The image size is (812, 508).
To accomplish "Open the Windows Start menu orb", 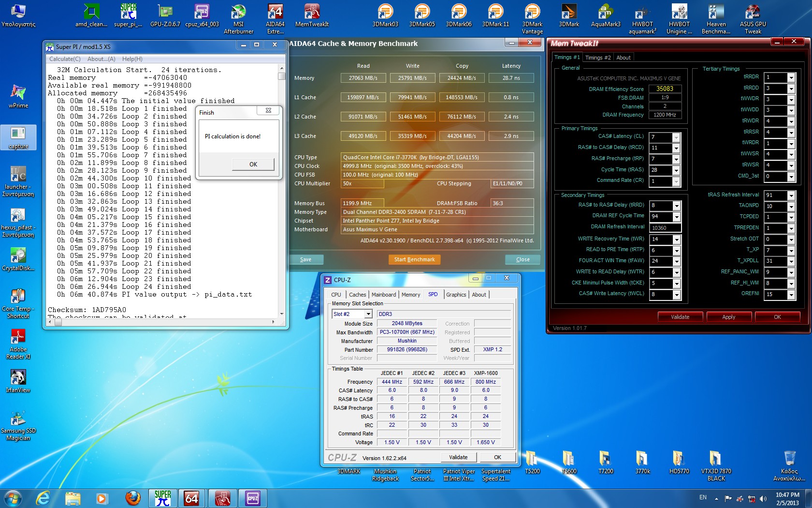I will pos(13,498).
